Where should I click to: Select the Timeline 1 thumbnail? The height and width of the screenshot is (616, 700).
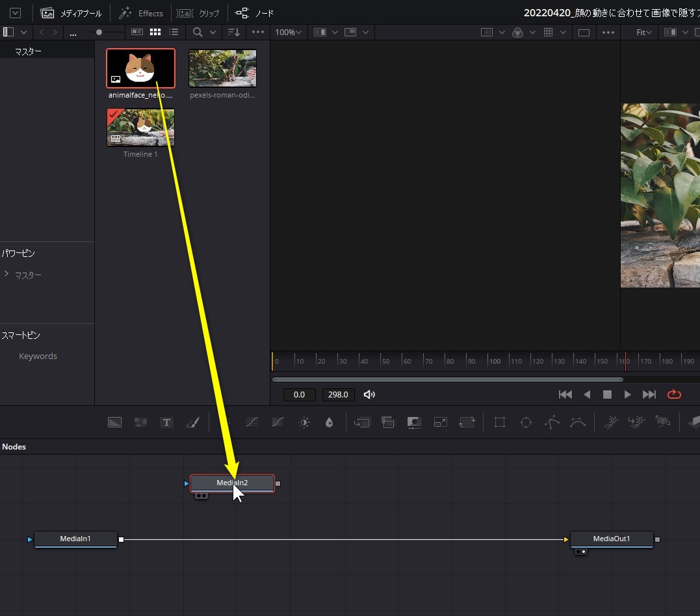click(140, 127)
